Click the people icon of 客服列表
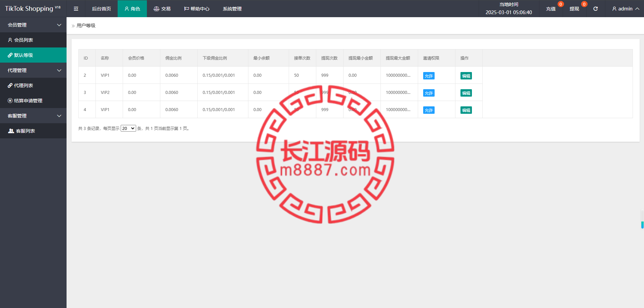The height and width of the screenshot is (308, 644). (x=11, y=131)
